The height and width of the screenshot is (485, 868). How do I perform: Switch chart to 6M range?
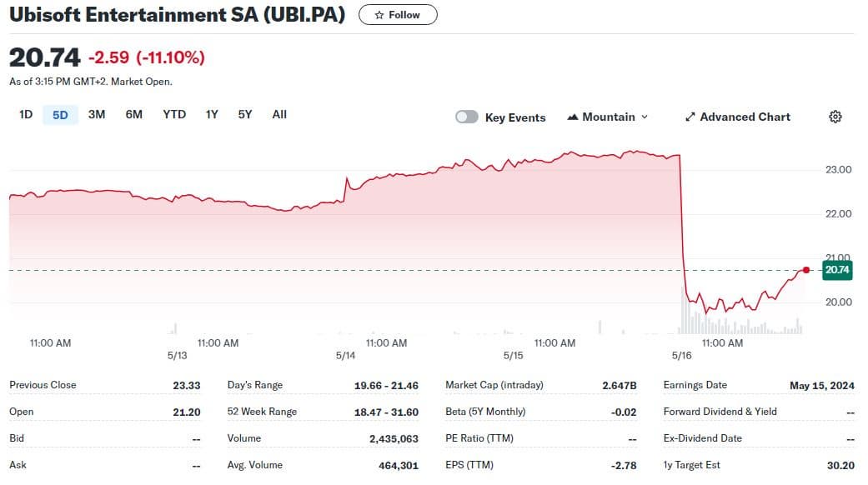[134, 114]
